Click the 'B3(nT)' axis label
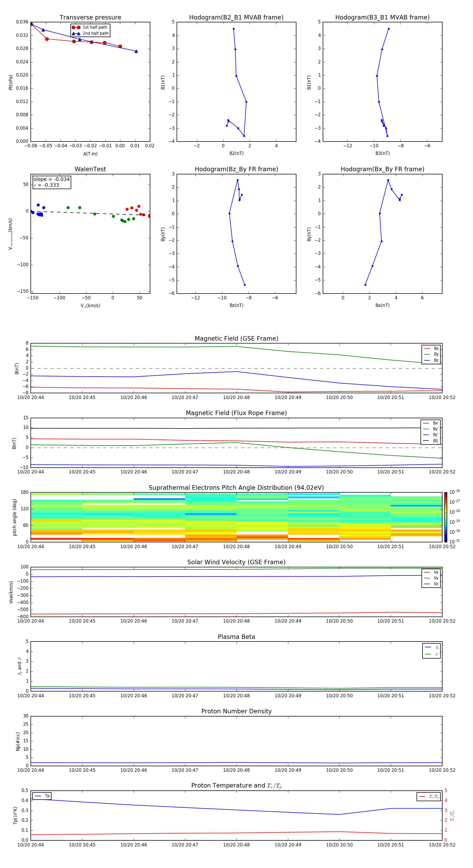This screenshot has width=473, height=868. coord(382,153)
